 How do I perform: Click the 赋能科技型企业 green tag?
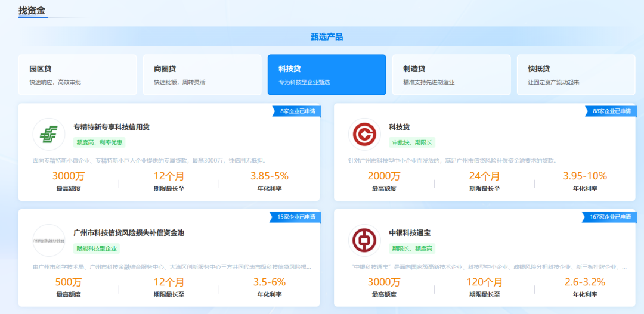[x=97, y=248]
